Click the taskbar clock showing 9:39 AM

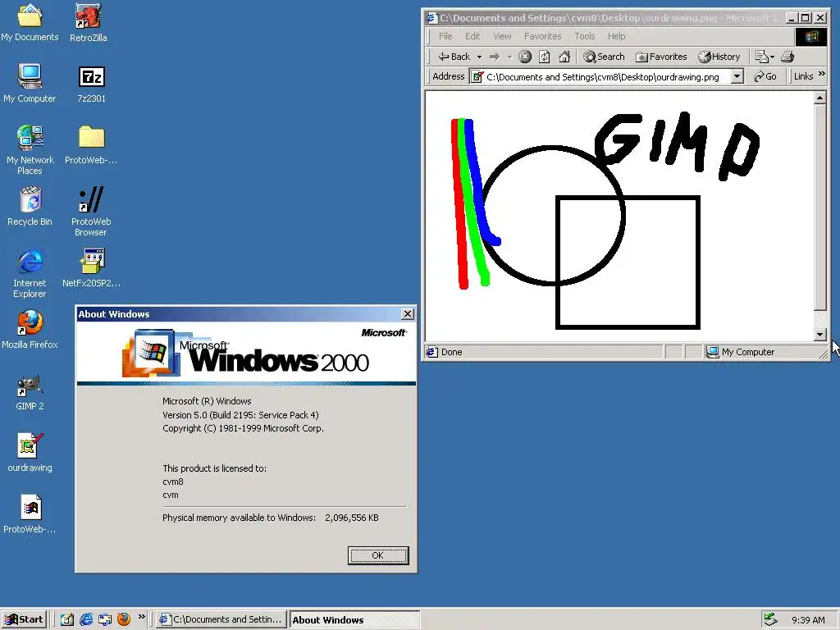808,620
